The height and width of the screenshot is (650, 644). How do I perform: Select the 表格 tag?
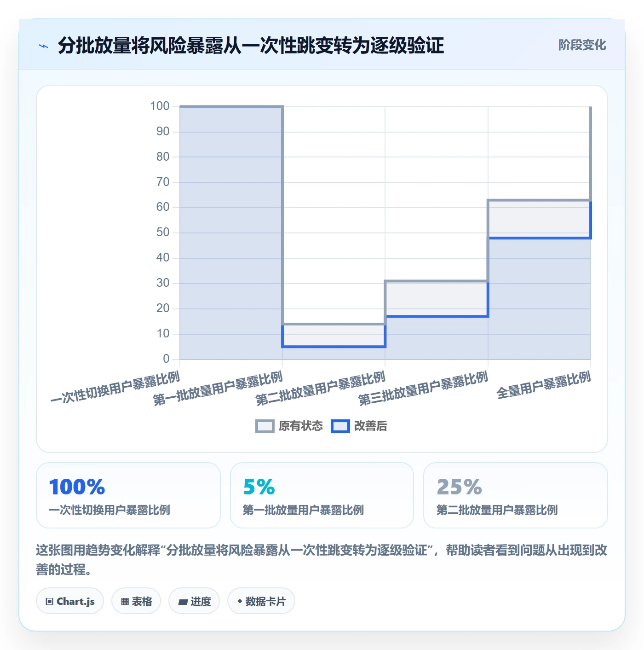[x=136, y=601]
